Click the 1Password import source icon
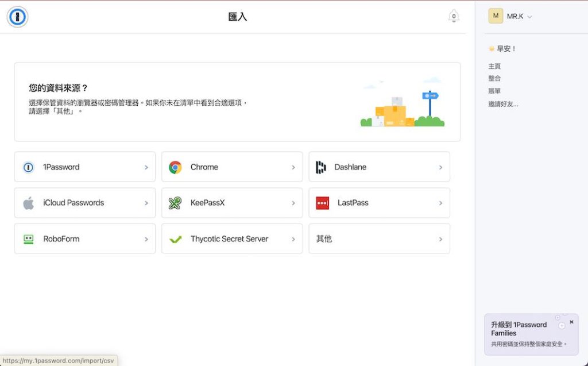Screen dimensions: 588x366 tap(29, 167)
